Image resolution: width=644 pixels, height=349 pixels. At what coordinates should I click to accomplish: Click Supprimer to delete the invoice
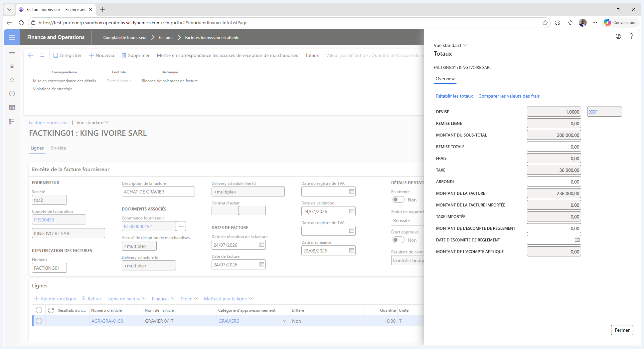coord(136,55)
